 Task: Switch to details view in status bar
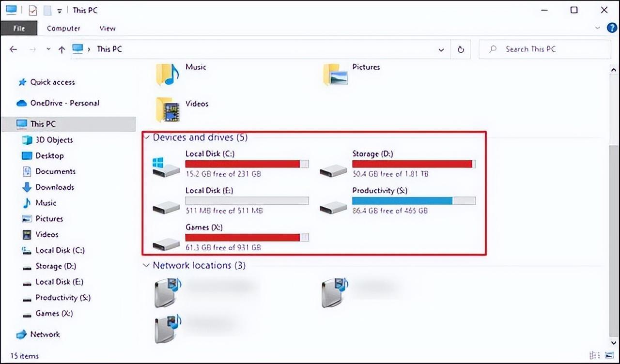click(x=594, y=356)
